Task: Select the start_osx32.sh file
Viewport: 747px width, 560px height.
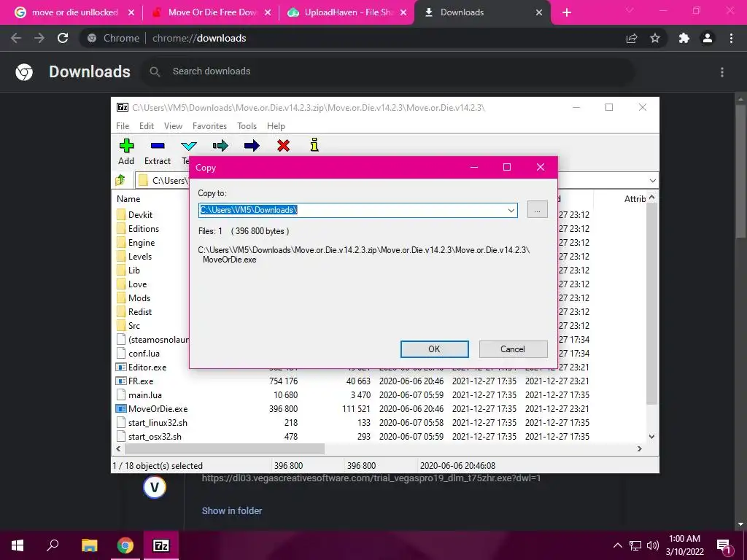Action: [149, 436]
